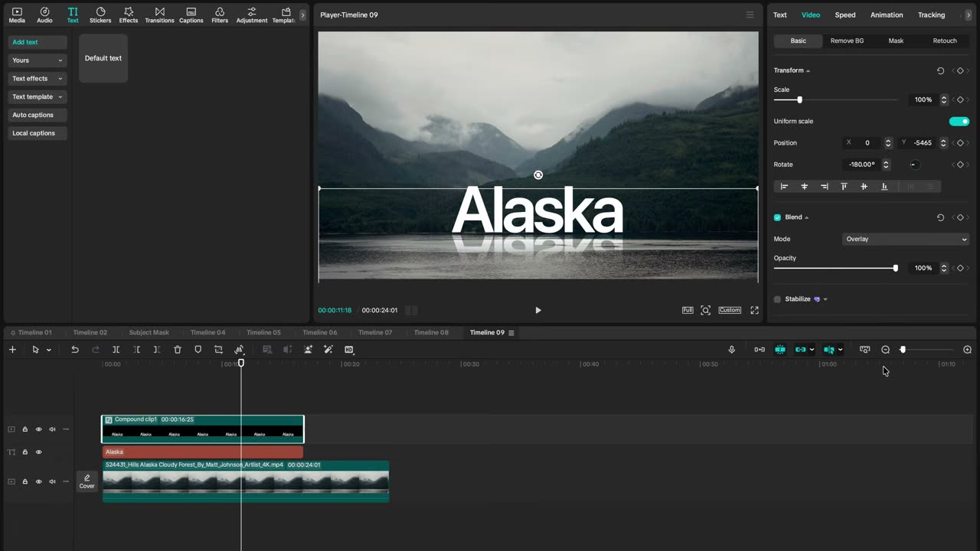This screenshot has height=551, width=980.
Task: Hide the main video track with eye icon
Action: tap(39, 481)
